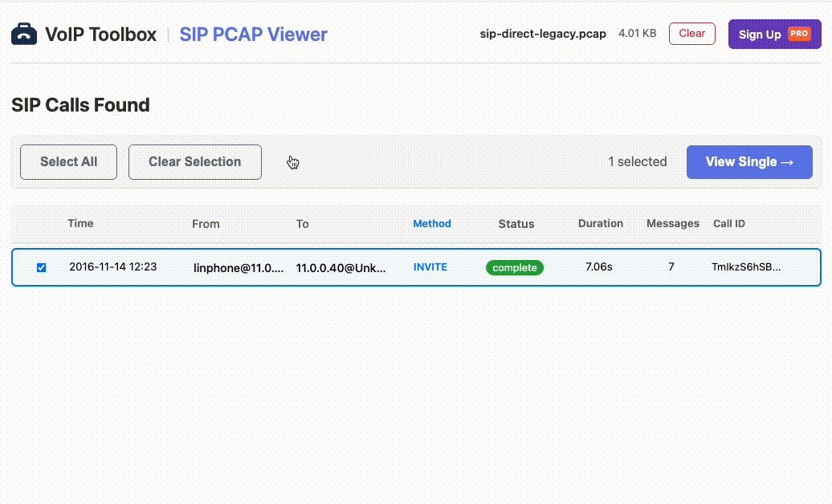Open the SIP PCAP Viewer title link
Image resolution: width=832 pixels, height=504 pixels.
253,35
